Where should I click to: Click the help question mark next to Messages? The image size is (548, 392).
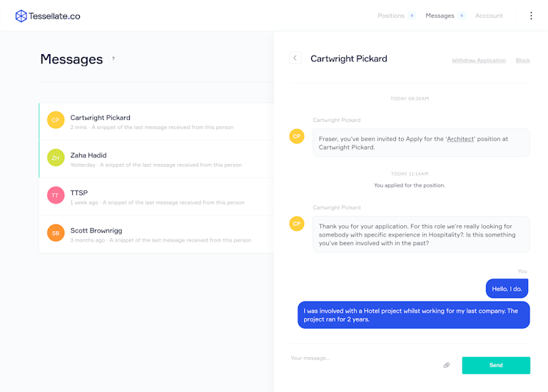click(113, 59)
